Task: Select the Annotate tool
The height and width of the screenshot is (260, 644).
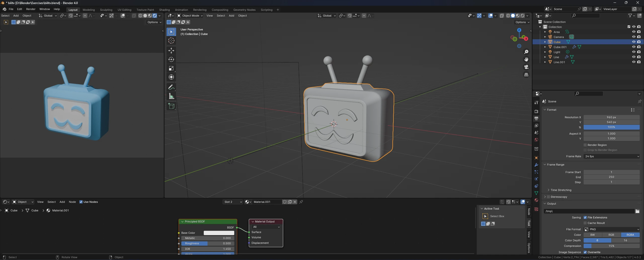Action: [x=171, y=87]
